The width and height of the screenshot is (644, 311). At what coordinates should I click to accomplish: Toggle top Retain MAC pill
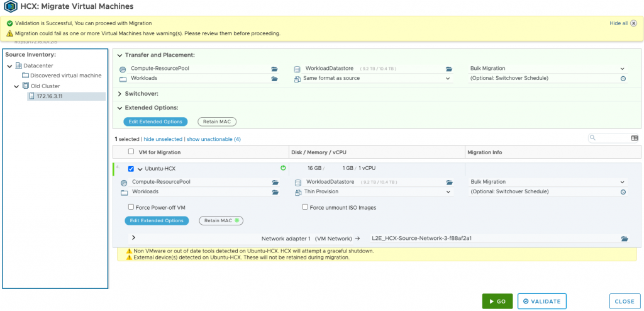[x=217, y=122]
